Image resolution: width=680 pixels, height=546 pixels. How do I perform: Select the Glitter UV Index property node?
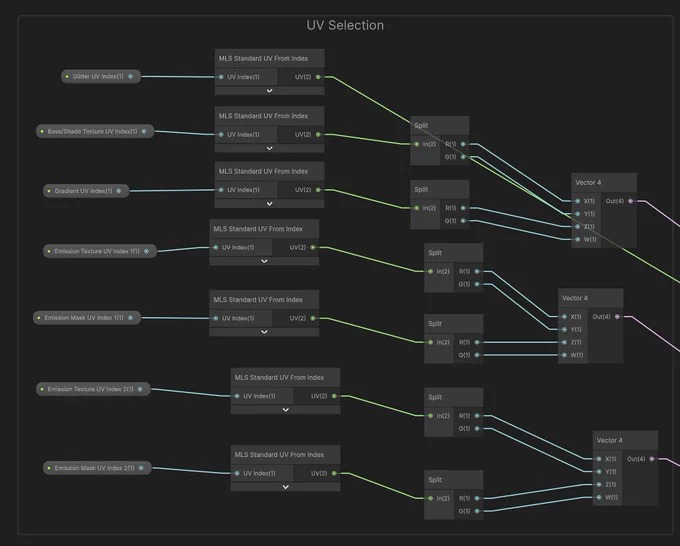pos(101,76)
